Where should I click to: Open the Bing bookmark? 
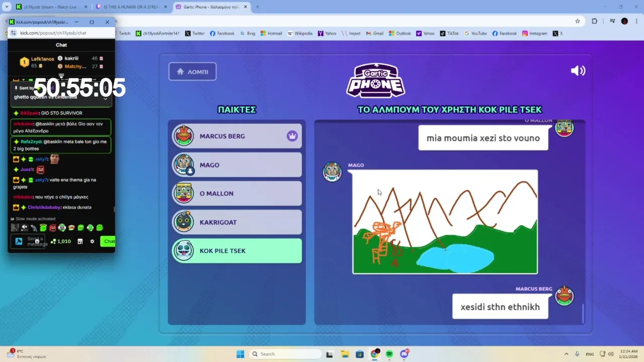pos(247,33)
